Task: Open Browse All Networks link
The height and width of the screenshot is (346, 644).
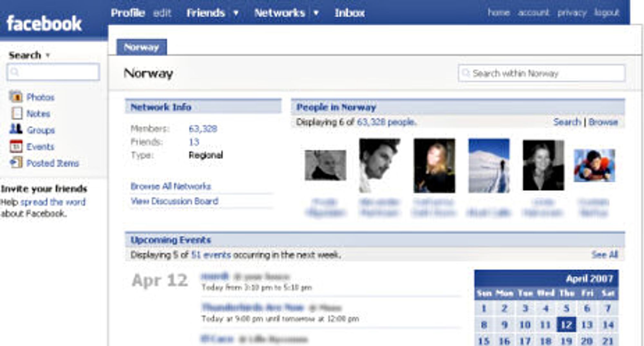Action: pos(171,186)
